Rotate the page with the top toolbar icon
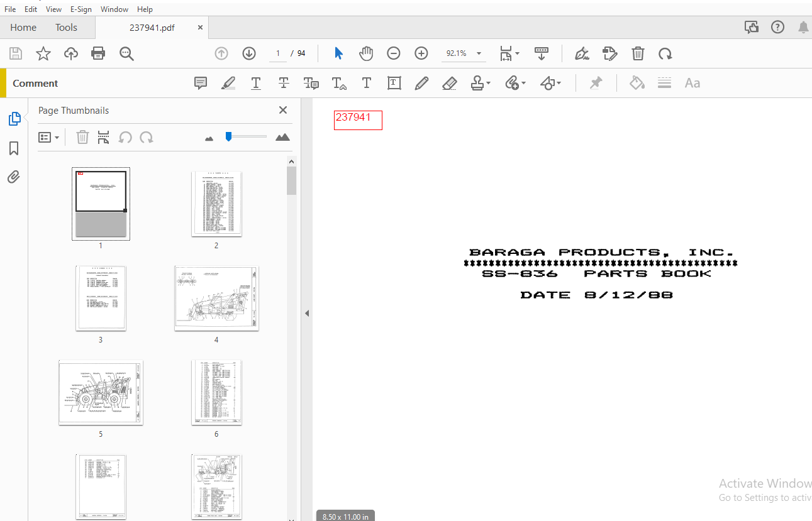The height and width of the screenshot is (521, 812). coord(665,53)
